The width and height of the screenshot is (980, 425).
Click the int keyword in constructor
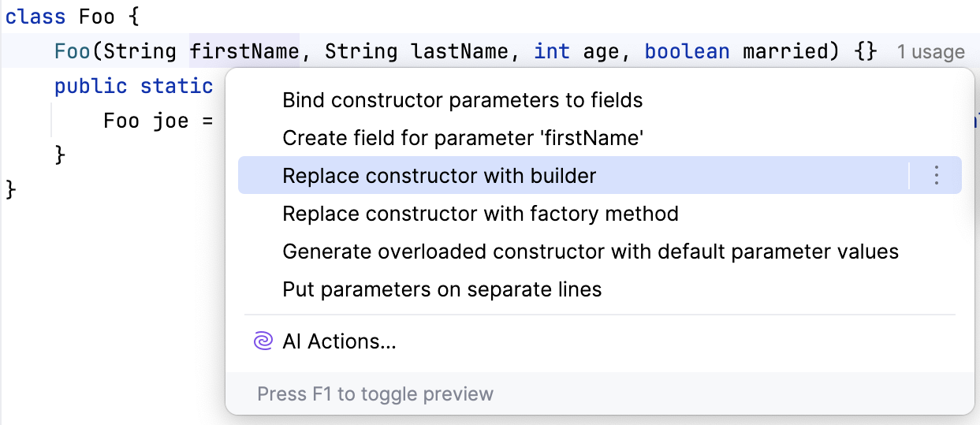pos(552,52)
